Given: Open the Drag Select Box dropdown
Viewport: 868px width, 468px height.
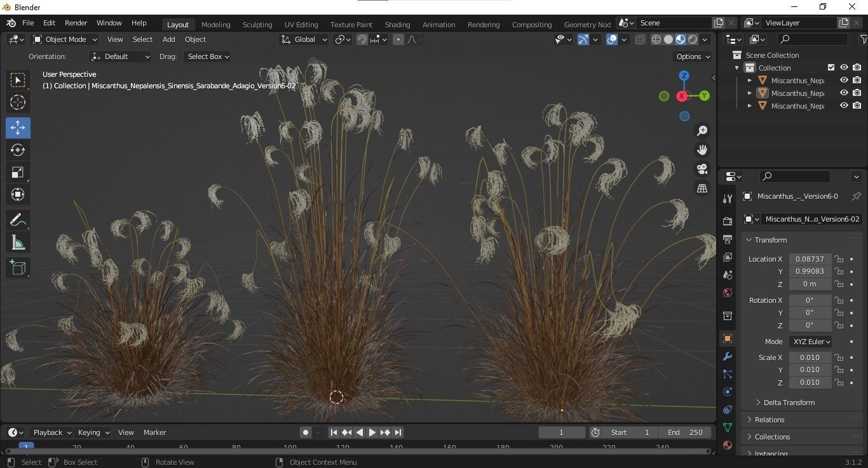Looking at the screenshot, I should pos(207,57).
